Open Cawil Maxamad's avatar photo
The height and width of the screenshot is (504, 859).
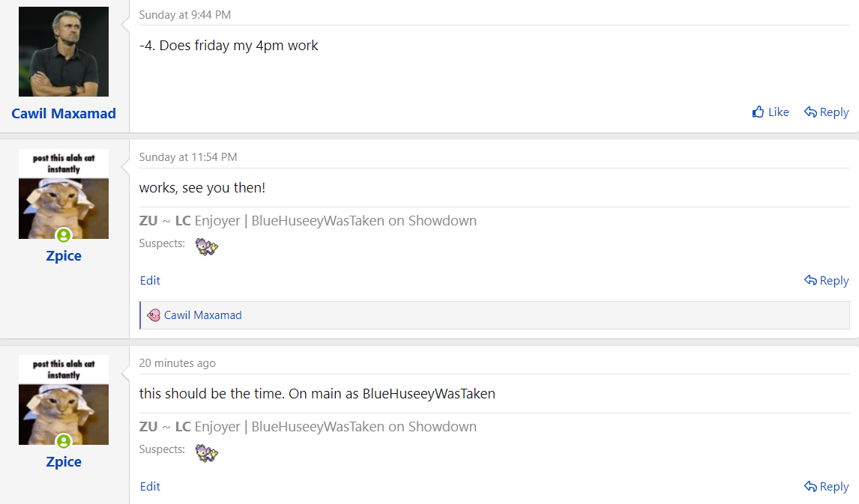pos(64,52)
